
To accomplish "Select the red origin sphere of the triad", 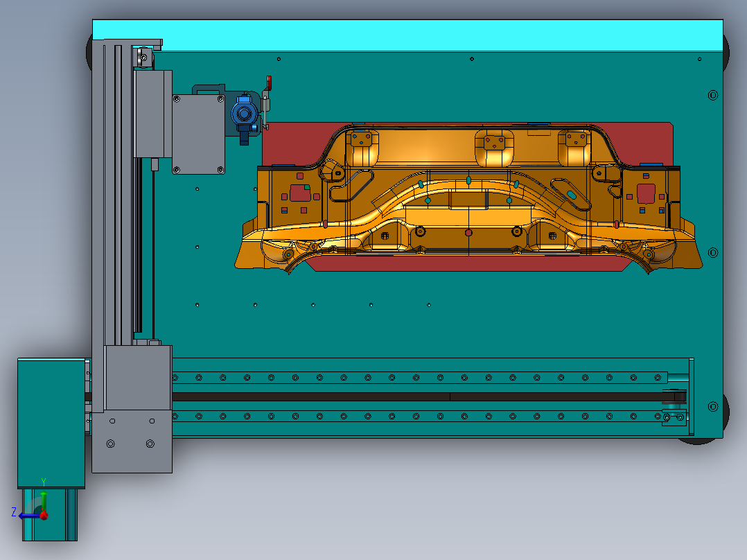I will (x=44, y=515).
